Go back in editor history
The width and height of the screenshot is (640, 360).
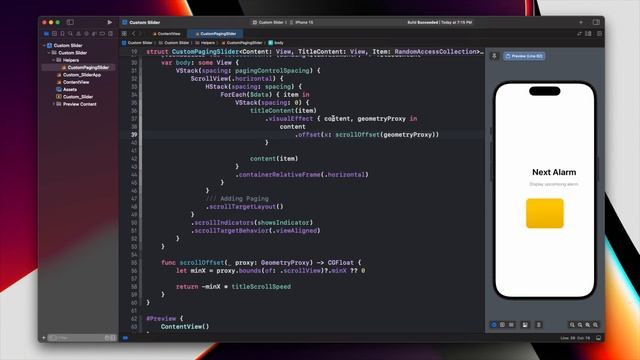[x=133, y=33]
